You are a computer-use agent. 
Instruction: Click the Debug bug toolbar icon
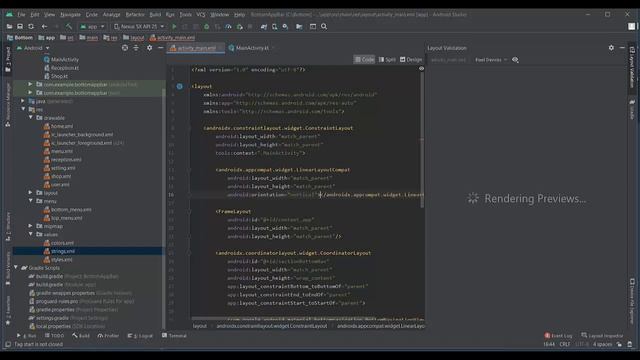(207, 27)
